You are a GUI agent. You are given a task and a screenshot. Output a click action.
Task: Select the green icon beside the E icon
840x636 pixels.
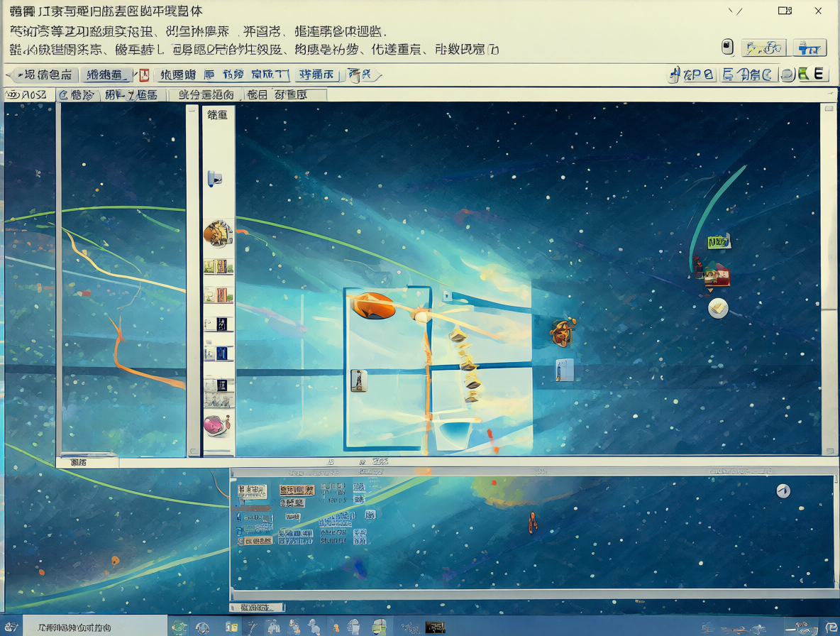point(804,74)
